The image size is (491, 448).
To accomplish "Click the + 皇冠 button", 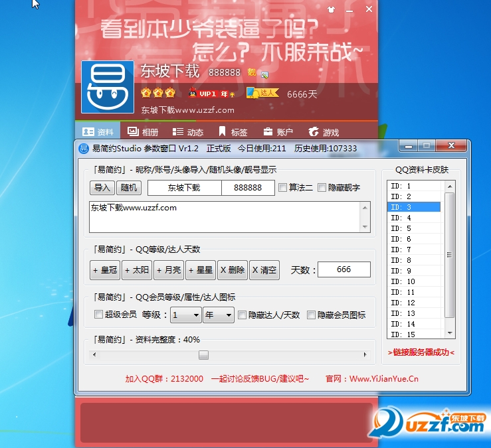I will point(105,270).
